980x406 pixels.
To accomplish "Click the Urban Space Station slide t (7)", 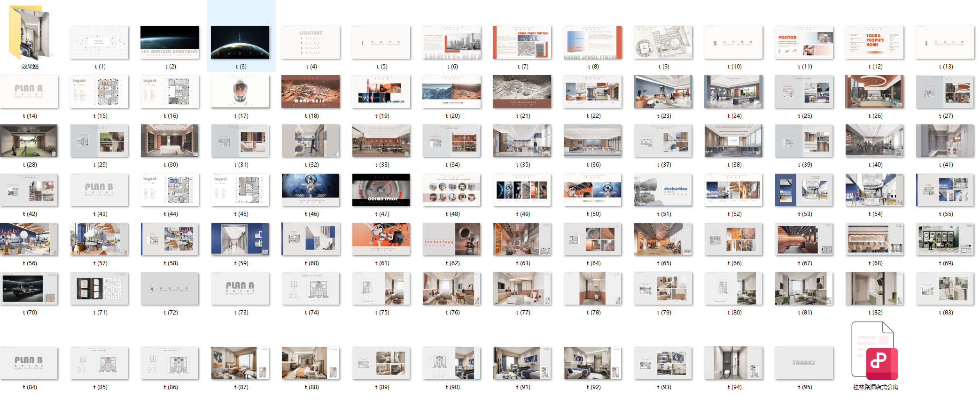I will [x=522, y=42].
